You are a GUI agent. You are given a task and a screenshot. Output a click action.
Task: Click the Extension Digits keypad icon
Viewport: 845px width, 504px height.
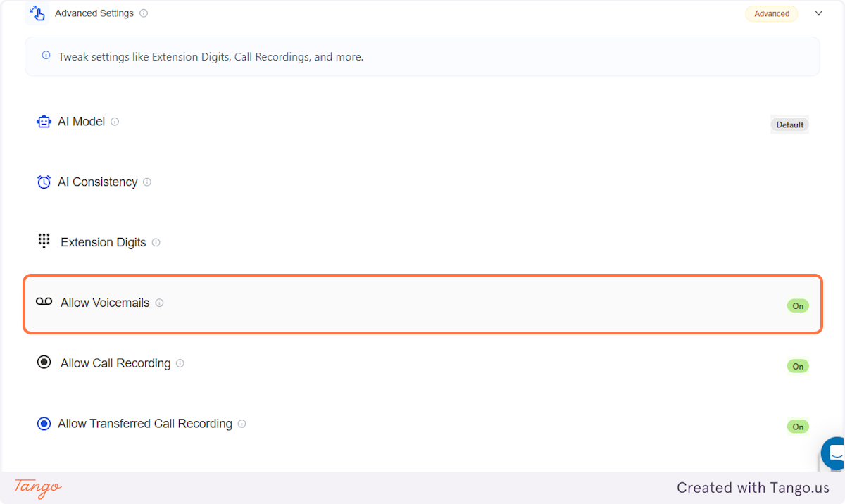click(44, 241)
